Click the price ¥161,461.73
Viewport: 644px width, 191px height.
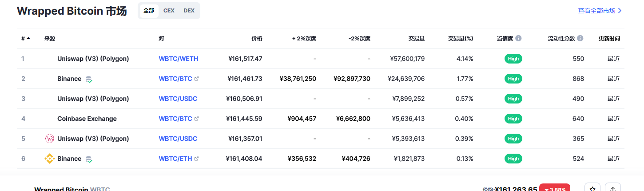coord(245,79)
